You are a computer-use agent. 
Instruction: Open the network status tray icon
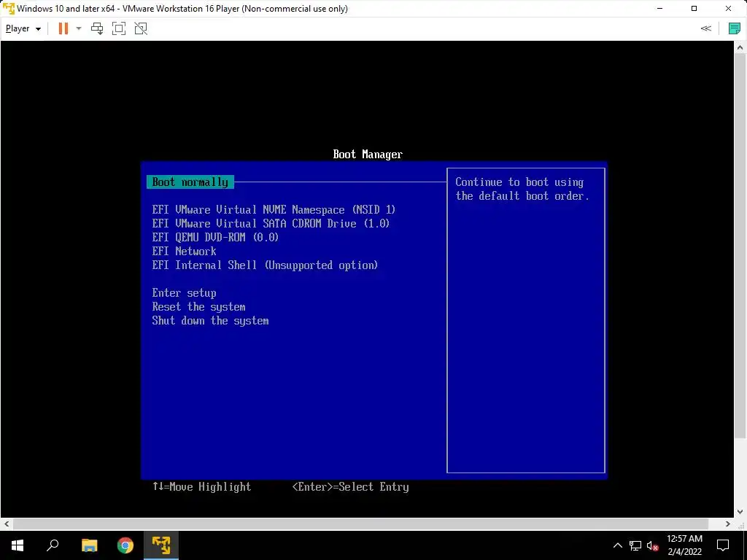pyautogui.click(x=635, y=545)
